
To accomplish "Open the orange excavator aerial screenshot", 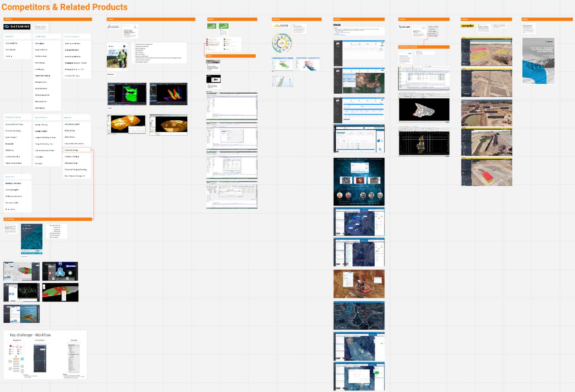I will point(359,284).
